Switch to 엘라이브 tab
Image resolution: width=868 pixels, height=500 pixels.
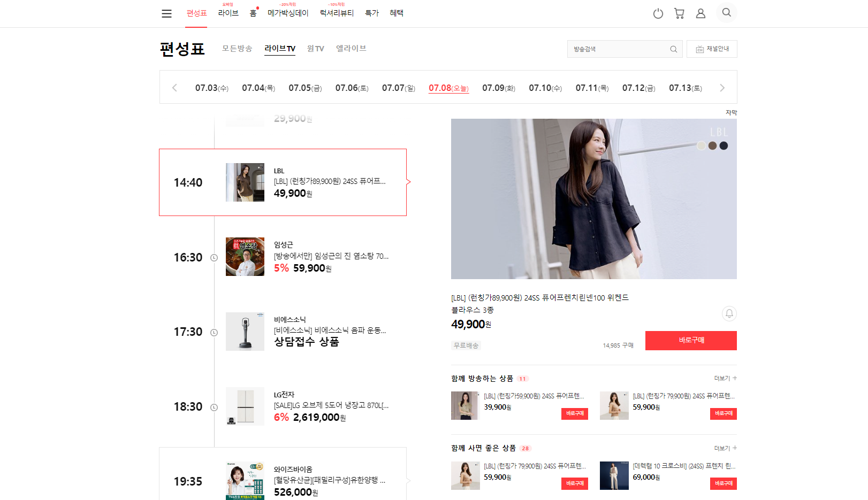351,49
